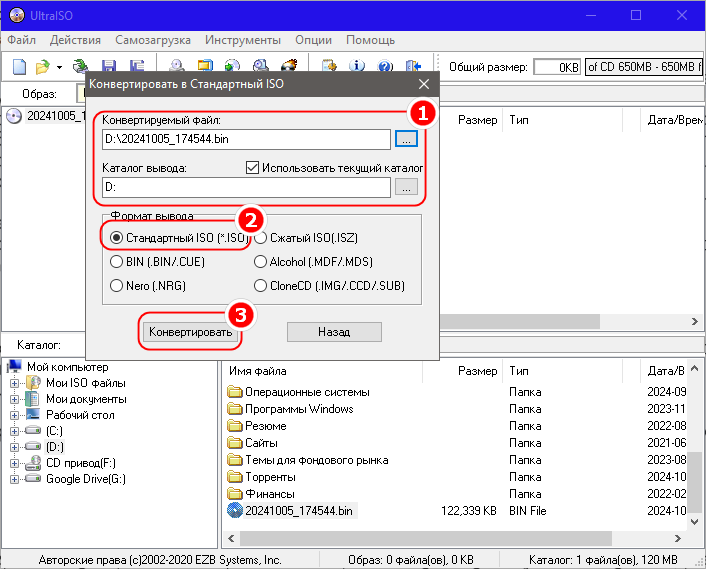Image resolution: width=706 pixels, height=569 pixels.
Task: Click the Make CD image toolbar icon
Action: pos(177,66)
